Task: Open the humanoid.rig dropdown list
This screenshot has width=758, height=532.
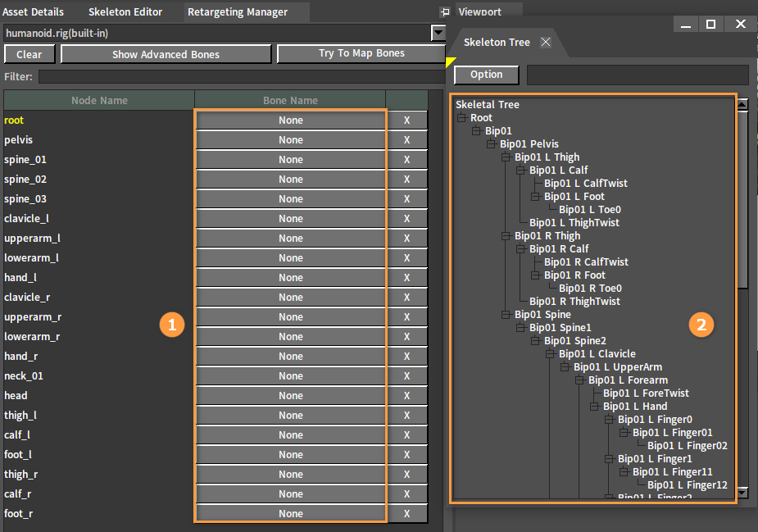Action: click(x=438, y=33)
